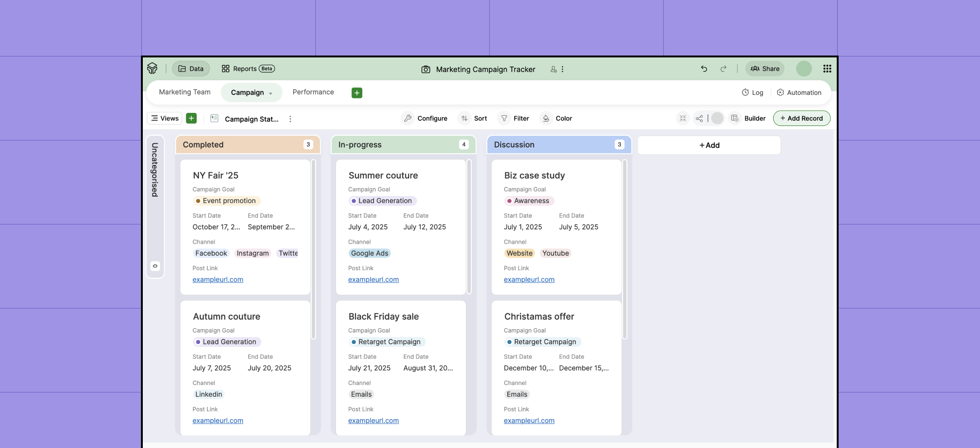Open the Configure wrench option
Viewport: 980px width, 448px height.
(x=425, y=119)
